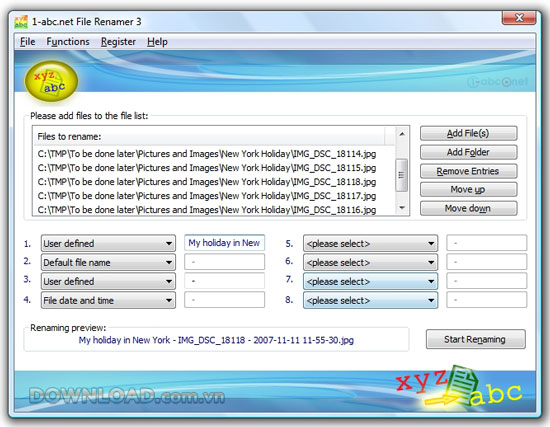Open dropdown 5 please select
The width and height of the screenshot is (550, 427).
(x=370, y=243)
